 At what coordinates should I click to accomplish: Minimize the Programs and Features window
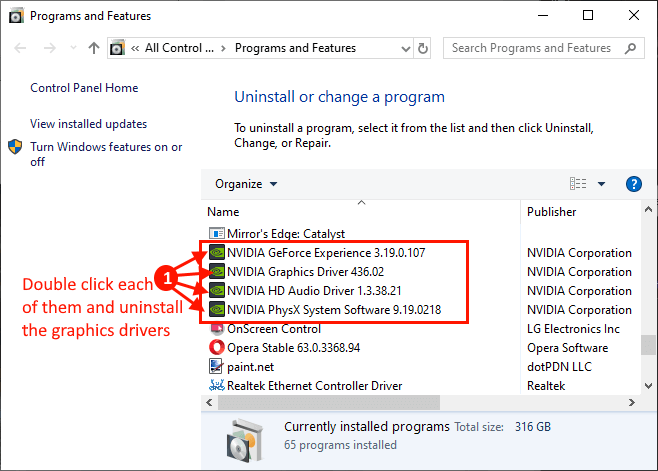(543, 16)
